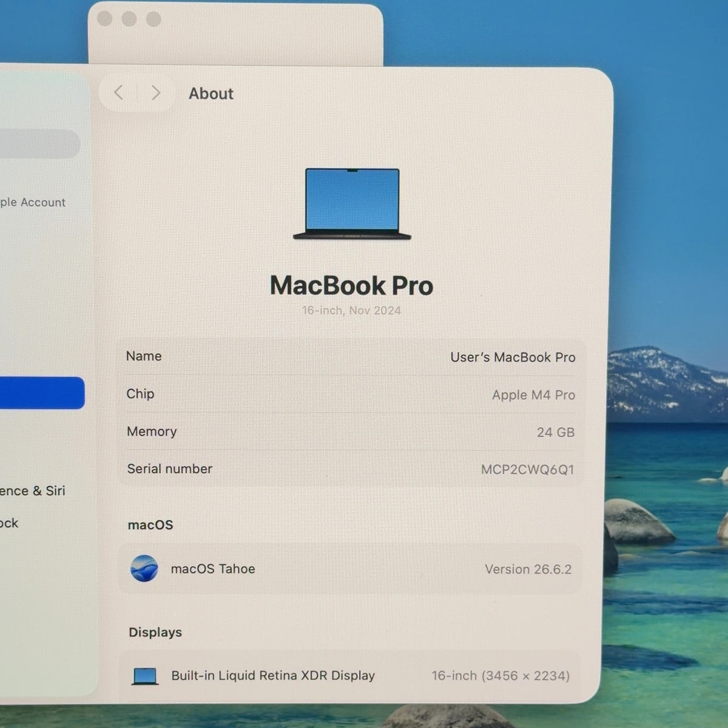This screenshot has height=728, width=728.
Task: Click the "Chip" row label
Action: [140, 394]
